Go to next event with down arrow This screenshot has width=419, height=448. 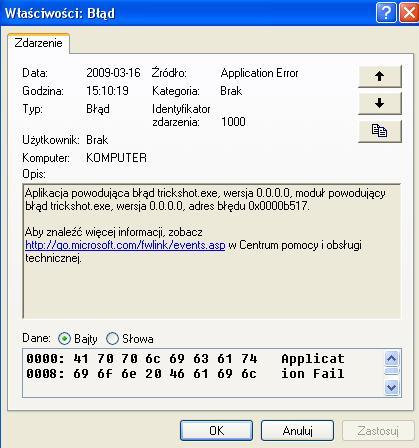pos(380,104)
